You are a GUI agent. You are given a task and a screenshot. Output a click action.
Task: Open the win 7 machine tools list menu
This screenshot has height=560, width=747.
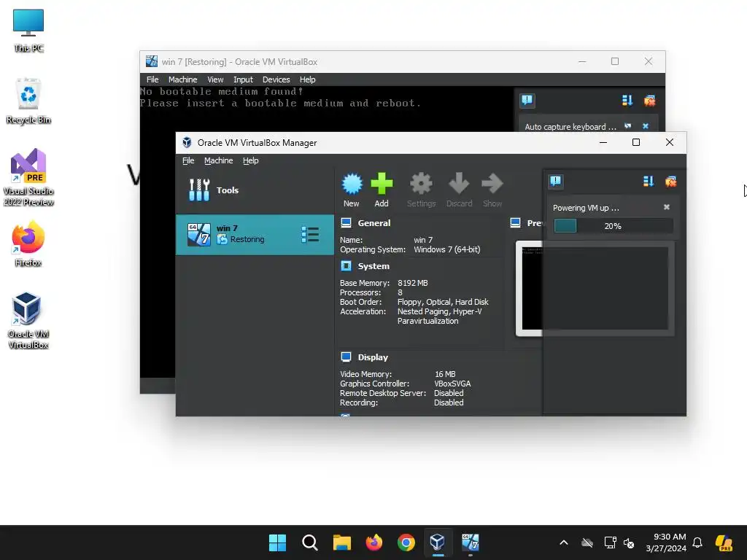(309, 234)
